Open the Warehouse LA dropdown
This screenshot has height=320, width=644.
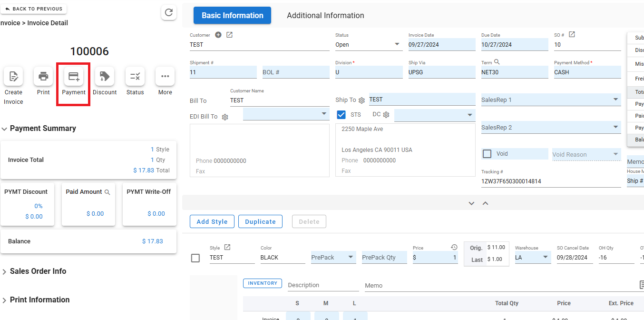coord(533,257)
